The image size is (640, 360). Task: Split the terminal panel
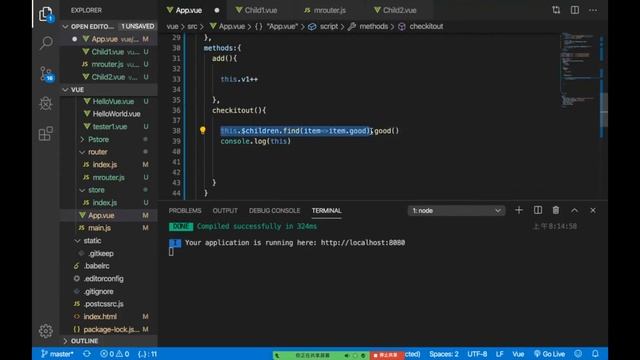538,210
